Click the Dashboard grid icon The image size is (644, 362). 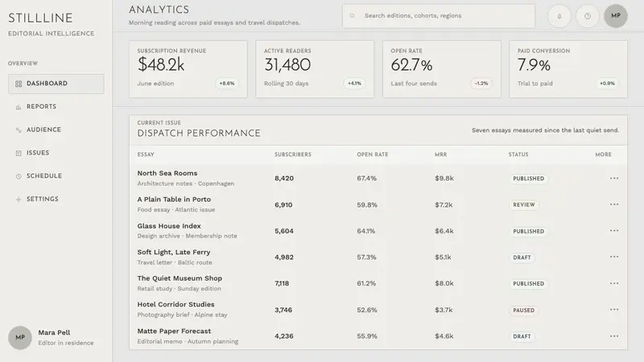pyautogui.click(x=19, y=84)
